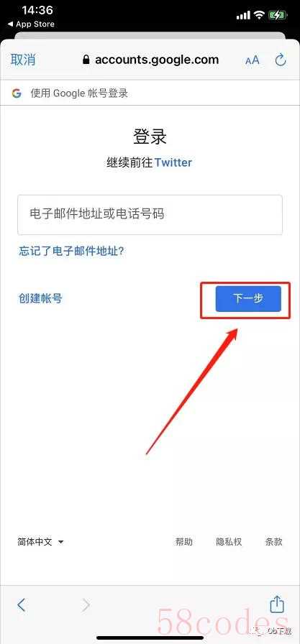
Task: Click the language dropdown arrow
Action: click(61, 542)
